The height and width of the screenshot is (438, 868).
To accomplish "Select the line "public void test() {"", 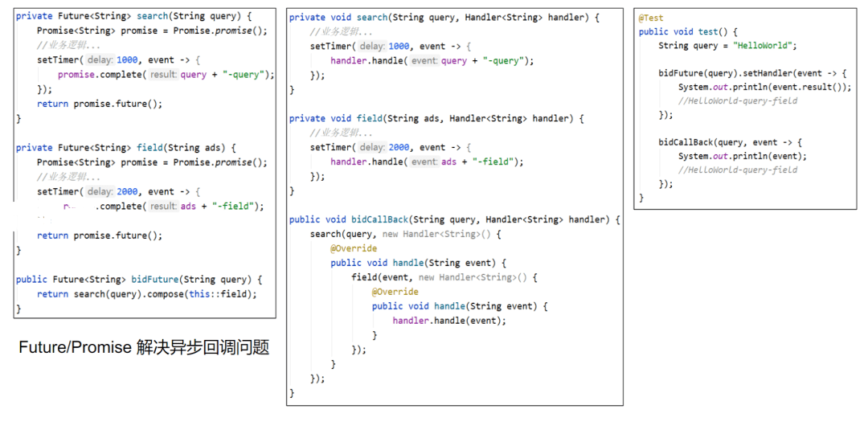I will tap(688, 31).
